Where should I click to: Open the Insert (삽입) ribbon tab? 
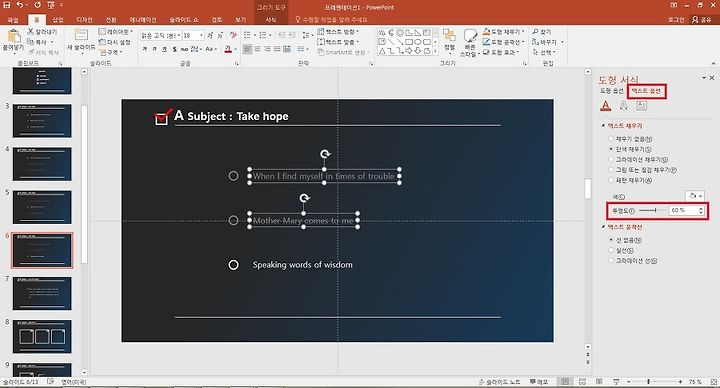click(x=58, y=20)
